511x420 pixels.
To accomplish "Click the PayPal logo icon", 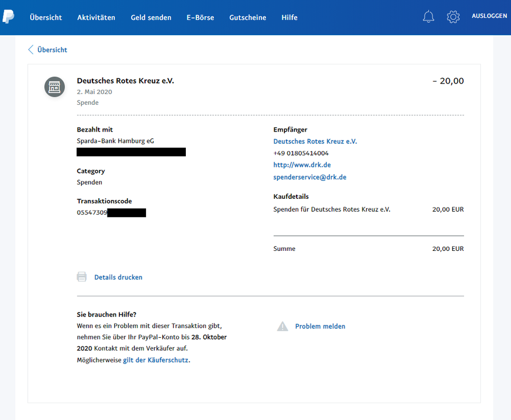I will [x=8, y=17].
